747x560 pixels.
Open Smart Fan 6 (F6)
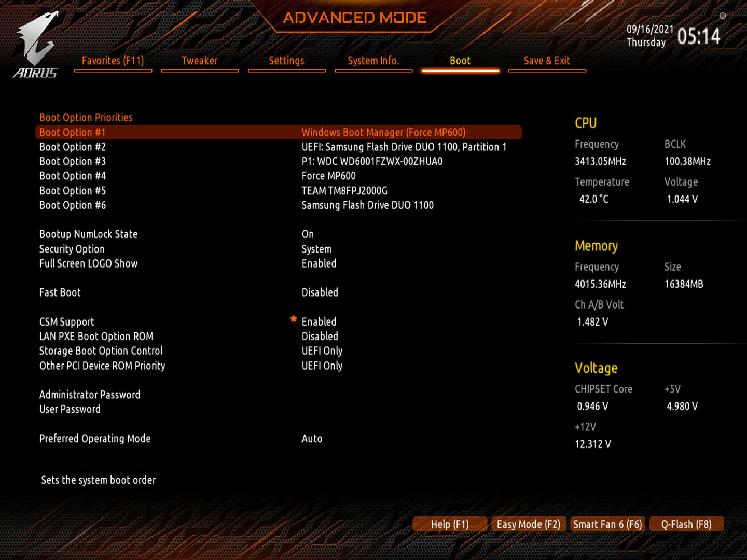(x=607, y=524)
